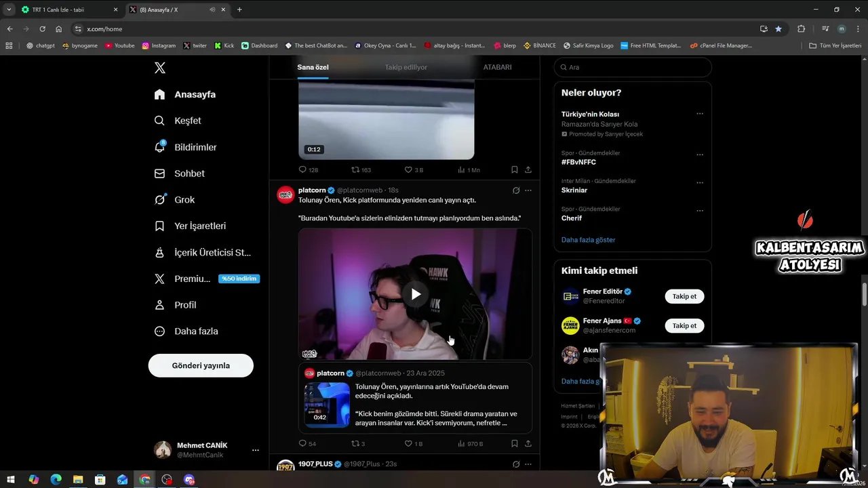
Task: Click Grok icon on platcorn tweet header
Action: (516, 190)
